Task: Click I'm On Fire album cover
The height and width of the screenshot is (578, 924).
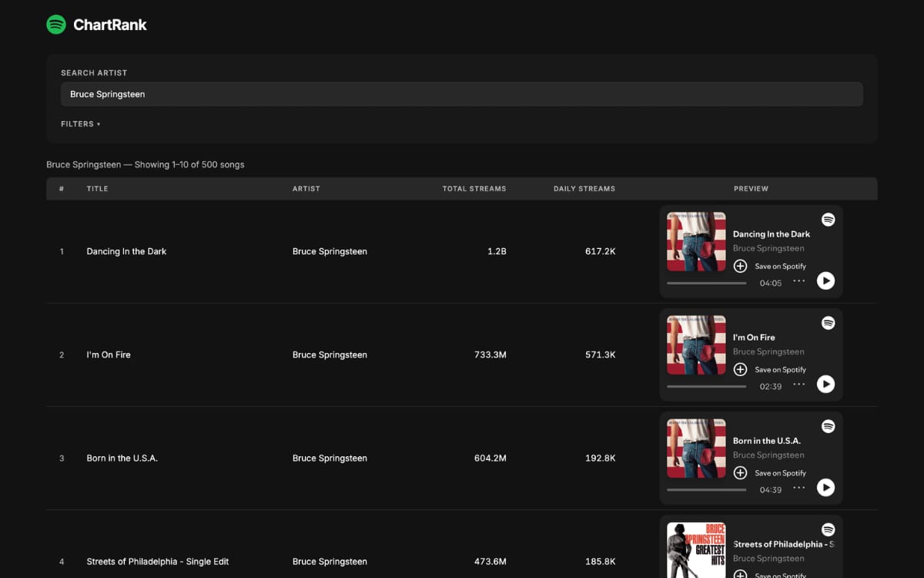Action: (x=696, y=344)
